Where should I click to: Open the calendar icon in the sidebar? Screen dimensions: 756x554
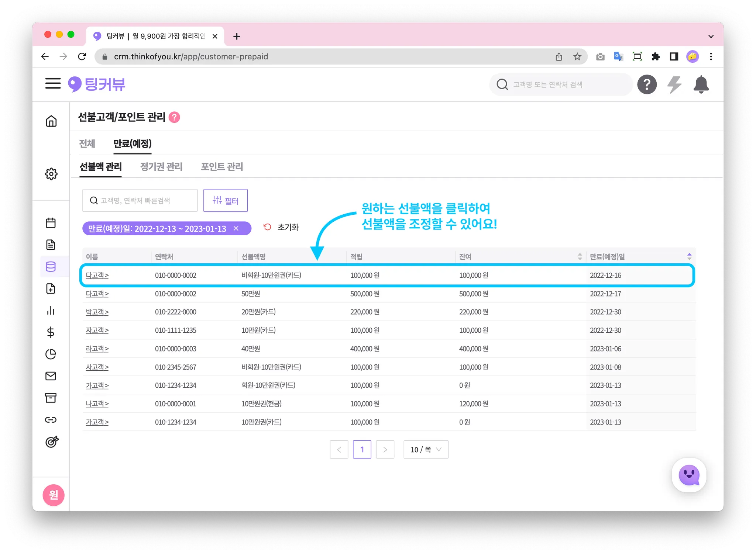click(x=51, y=223)
